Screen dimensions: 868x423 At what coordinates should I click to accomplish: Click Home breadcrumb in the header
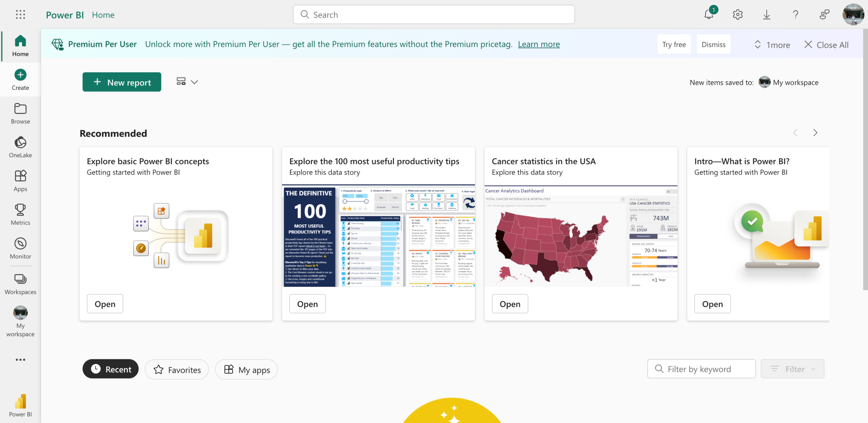point(103,15)
